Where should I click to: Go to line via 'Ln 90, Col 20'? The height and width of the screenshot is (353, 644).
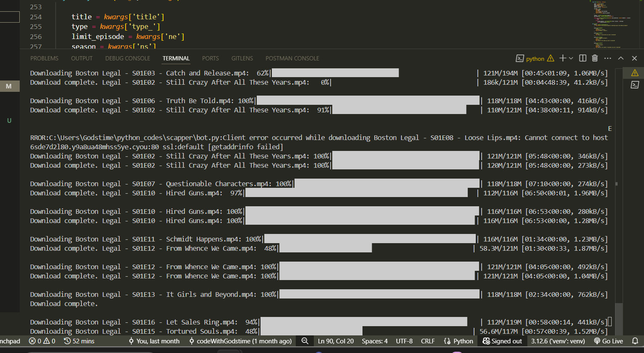coord(336,341)
